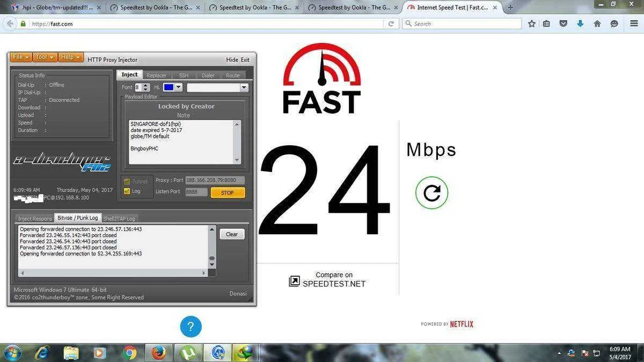644x362 pixels.
Task: Open the Windows Start orb
Action: (12, 353)
